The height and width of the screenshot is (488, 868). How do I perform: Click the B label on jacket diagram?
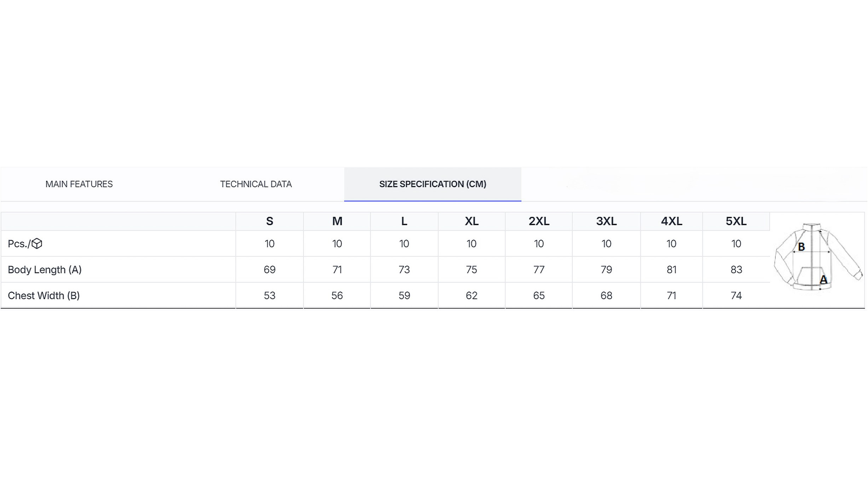[802, 247]
